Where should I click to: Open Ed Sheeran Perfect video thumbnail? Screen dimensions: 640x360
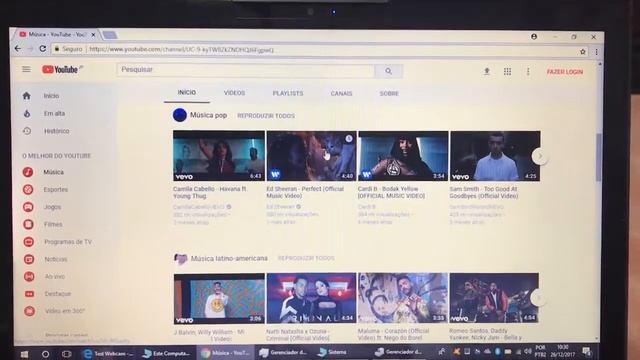311,156
